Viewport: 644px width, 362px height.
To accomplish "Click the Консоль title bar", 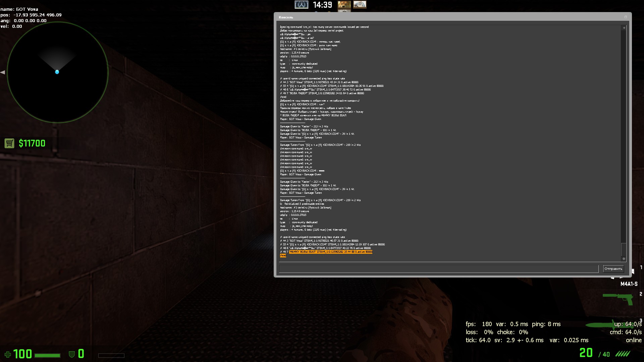I will [x=436, y=17].
